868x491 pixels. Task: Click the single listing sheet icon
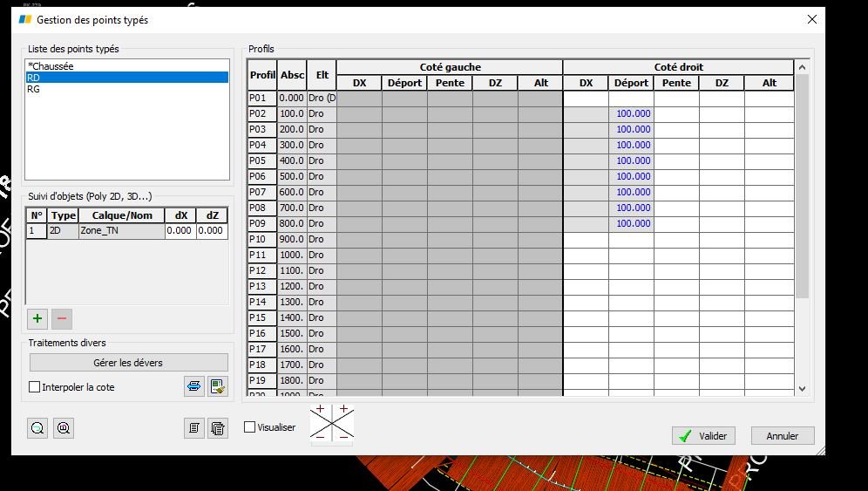pyautogui.click(x=193, y=428)
